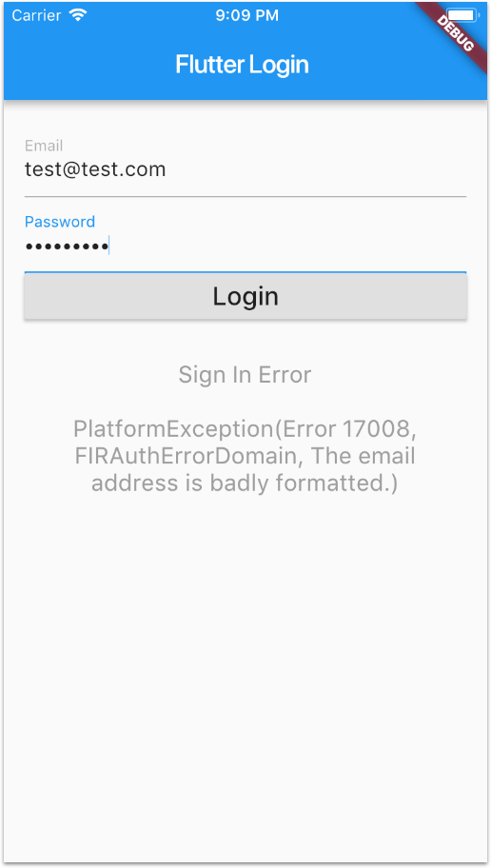This screenshot has width=491, height=868.
Task: Click the masked Password input dots
Action: point(67,247)
